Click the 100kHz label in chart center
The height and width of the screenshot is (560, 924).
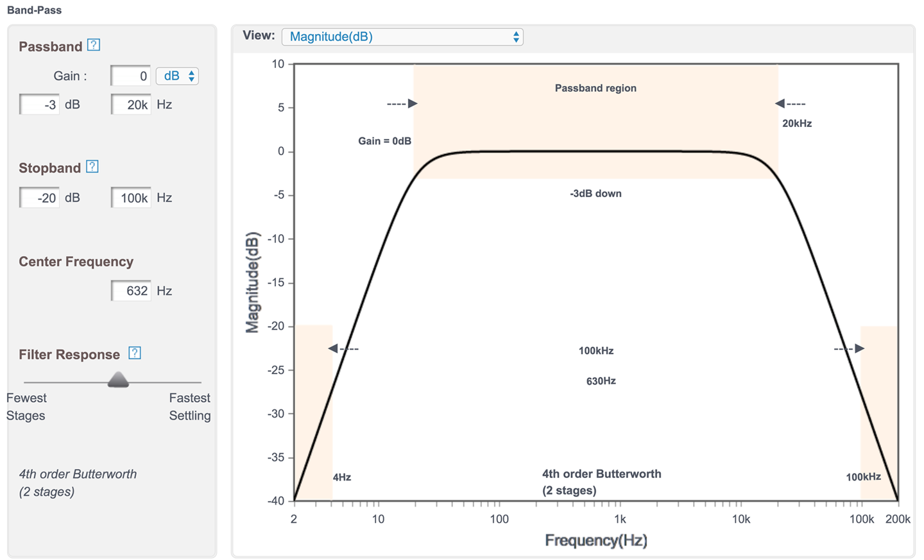[596, 351]
